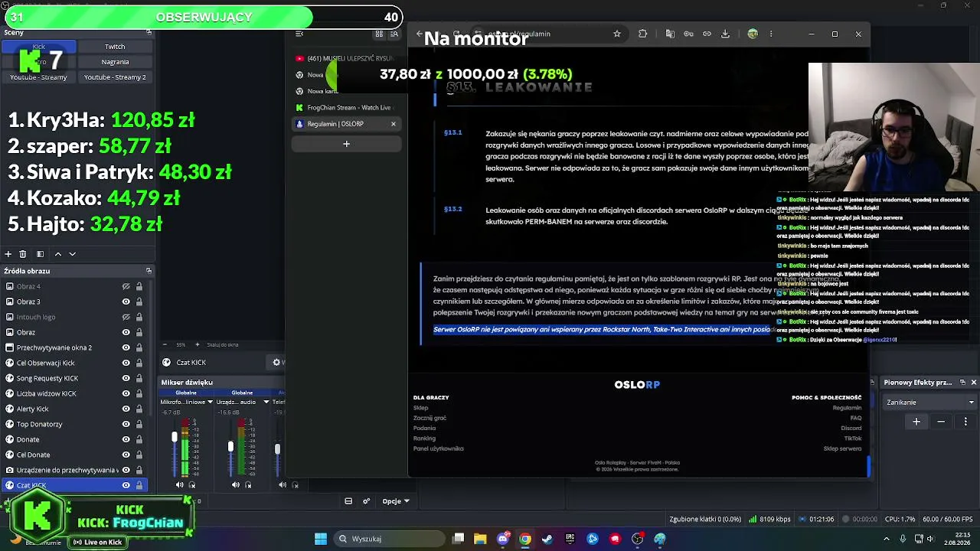Switch to the Nagrania scene
This screenshot has width=980, height=551.
115,62
